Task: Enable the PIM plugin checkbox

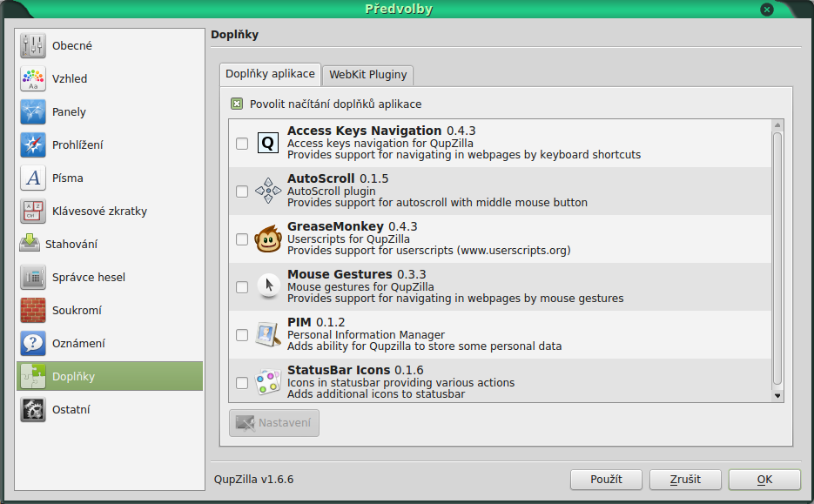Action: pos(242,335)
